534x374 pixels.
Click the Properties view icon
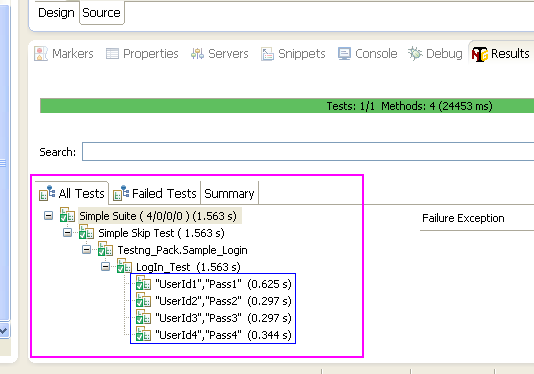tap(112, 53)
